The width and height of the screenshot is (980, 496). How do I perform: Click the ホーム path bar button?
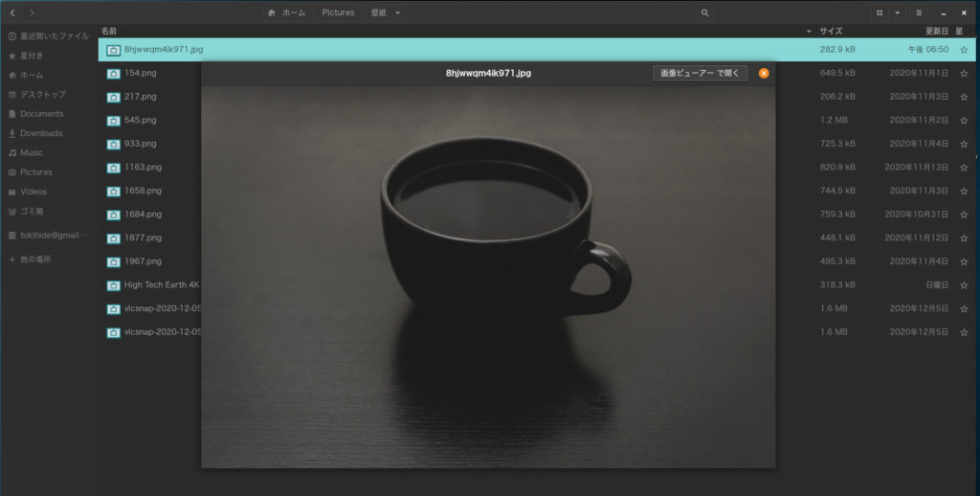287,12
